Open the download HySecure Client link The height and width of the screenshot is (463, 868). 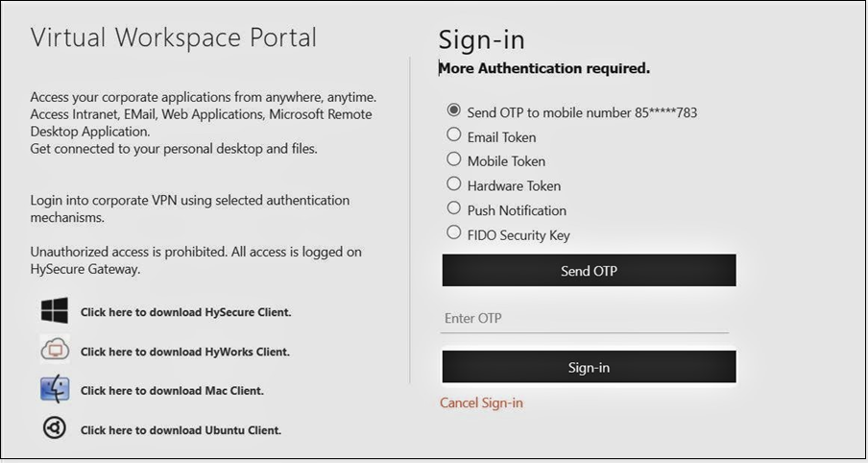[186, 312]
